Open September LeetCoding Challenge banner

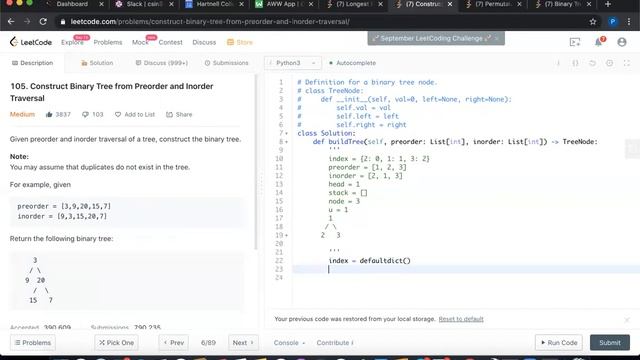(432, 38)
